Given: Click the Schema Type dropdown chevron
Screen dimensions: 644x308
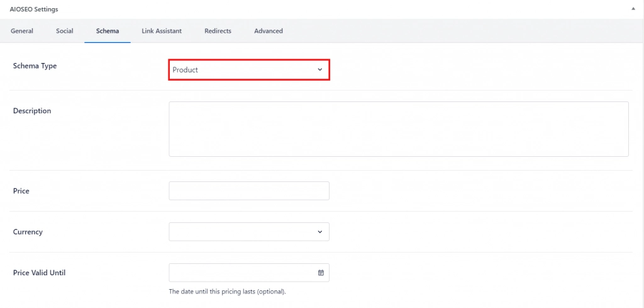Looking at the screenshot, I should tap(319, 70).
